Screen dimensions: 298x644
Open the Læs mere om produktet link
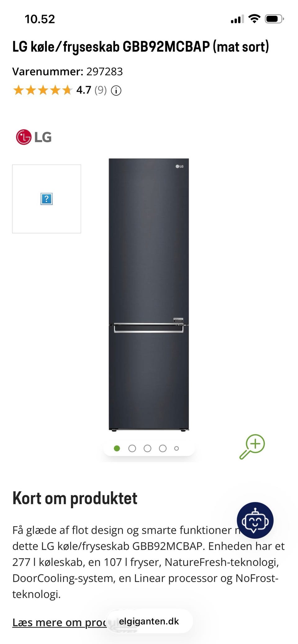click(59, 622)
